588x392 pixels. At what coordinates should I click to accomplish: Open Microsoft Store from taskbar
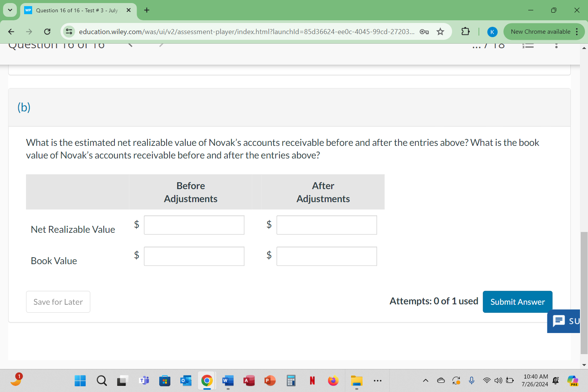click(x=165, y=381)
